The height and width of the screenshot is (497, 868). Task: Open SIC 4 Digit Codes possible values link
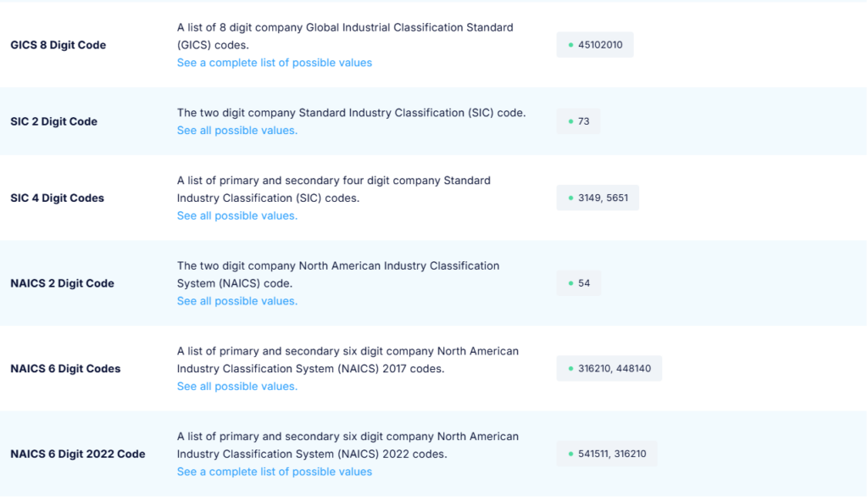coord(236,216)
